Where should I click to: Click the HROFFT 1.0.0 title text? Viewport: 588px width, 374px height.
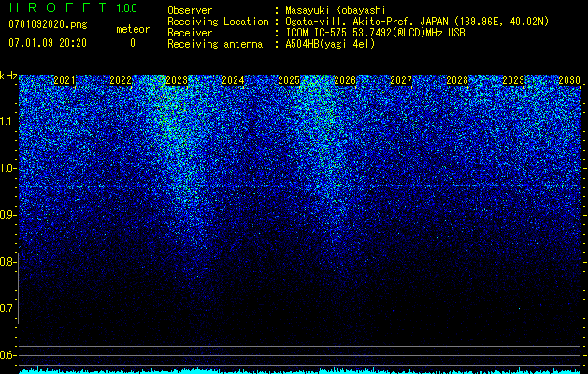coord(73,7)
